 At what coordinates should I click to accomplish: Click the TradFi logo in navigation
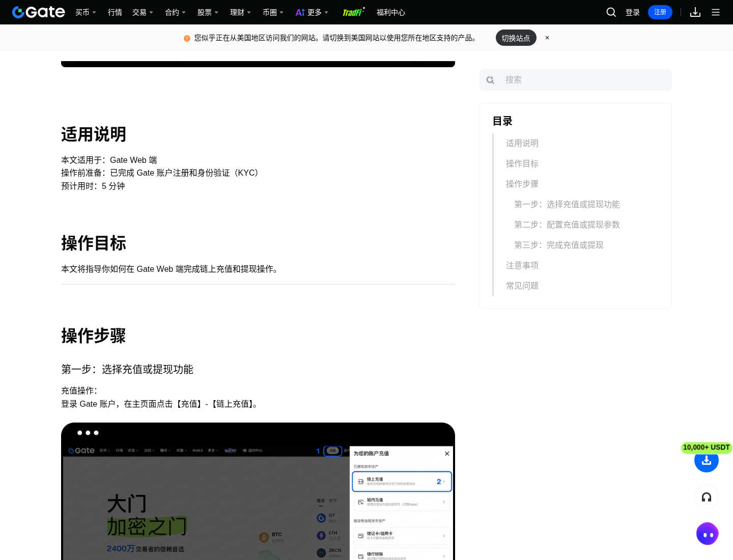tap(353, 12)
